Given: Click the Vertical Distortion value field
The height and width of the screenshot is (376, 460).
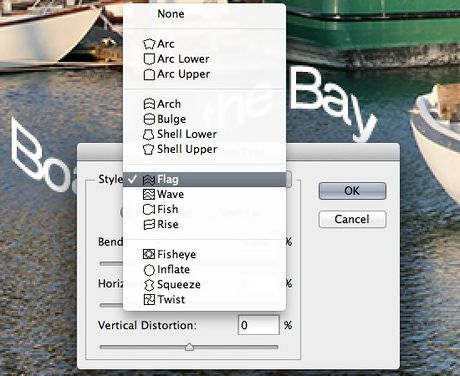Looking at the screenshot, I should (x=259, y=325).
